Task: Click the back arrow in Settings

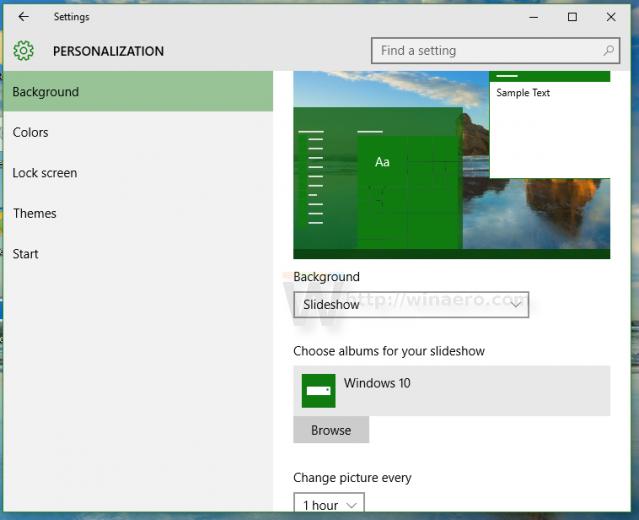Action: [x=23, y=17]
